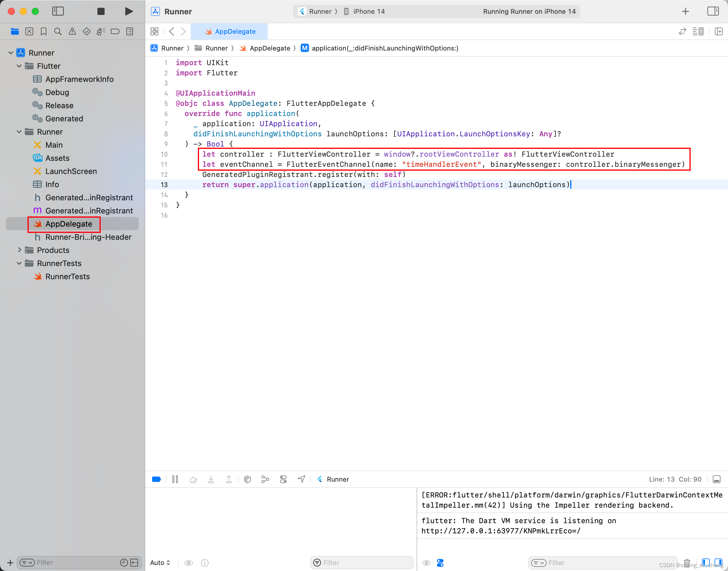
Task: Click AppDelegate breadcrumb in navigation bar
Action: coord(270,48)
